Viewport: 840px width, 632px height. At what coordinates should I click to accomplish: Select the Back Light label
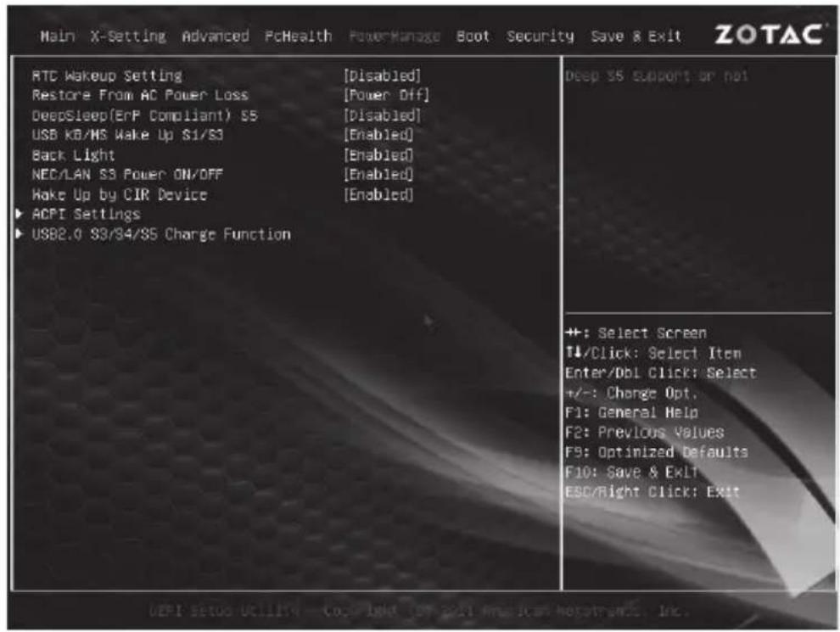point(73,155)
